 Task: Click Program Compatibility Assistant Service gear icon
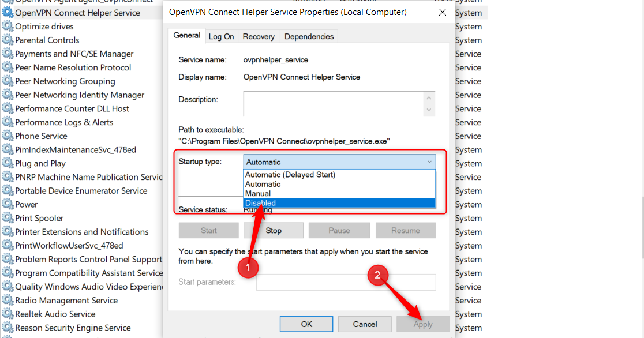8,273
